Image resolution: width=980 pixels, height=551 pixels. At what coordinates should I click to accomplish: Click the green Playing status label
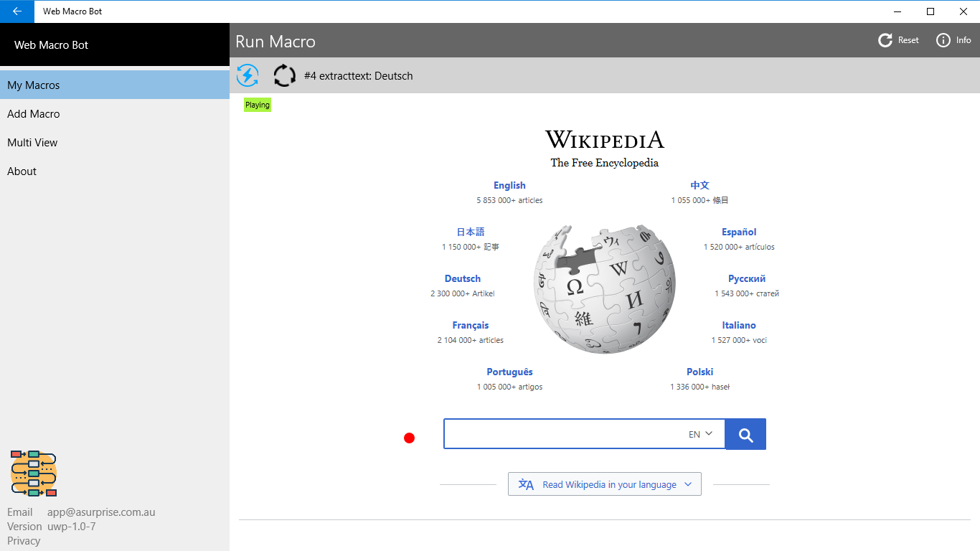(258, 105)
